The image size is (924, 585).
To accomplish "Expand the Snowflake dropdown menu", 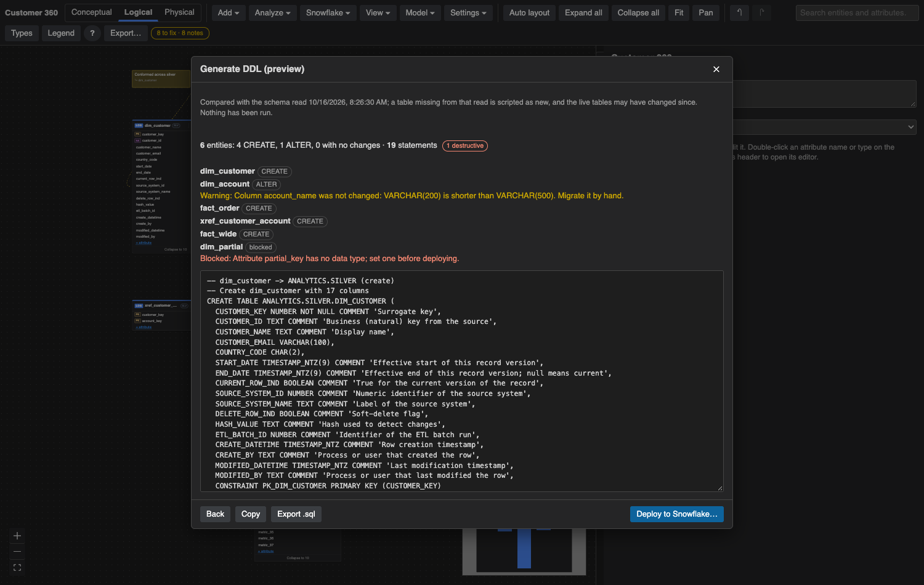I will (328, 13).
